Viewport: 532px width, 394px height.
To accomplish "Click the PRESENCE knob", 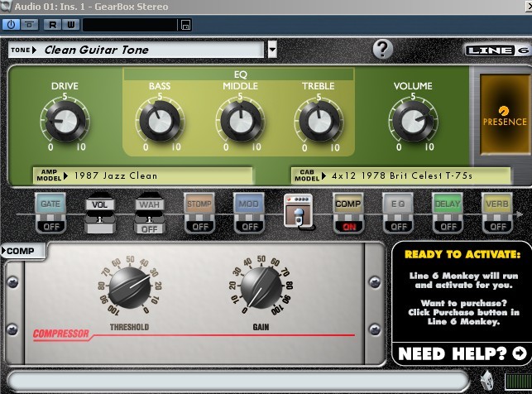I will pyautogui.click(x=504, y=111).
